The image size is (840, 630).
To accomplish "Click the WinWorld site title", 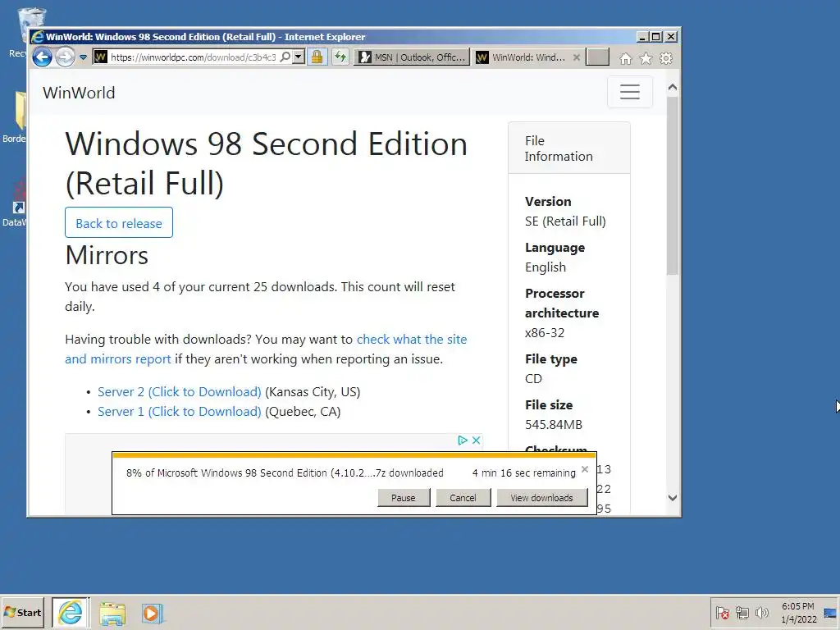I will (x=79, y=93).
